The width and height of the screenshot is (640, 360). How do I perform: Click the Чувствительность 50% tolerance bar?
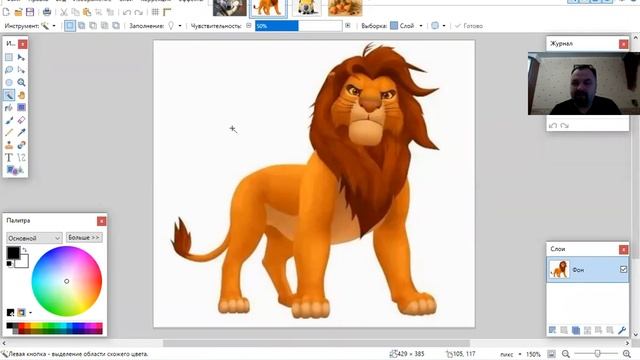[x=298, y=26]
